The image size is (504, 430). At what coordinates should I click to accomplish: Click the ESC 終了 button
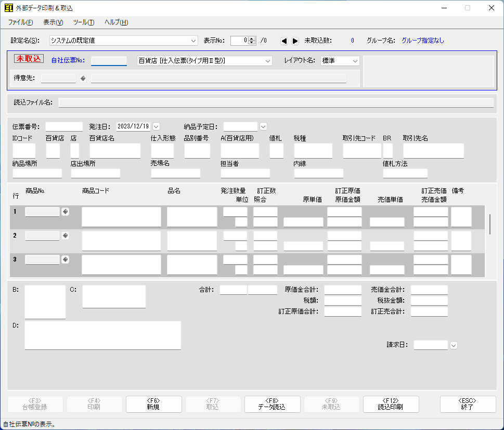click(468, 404)
